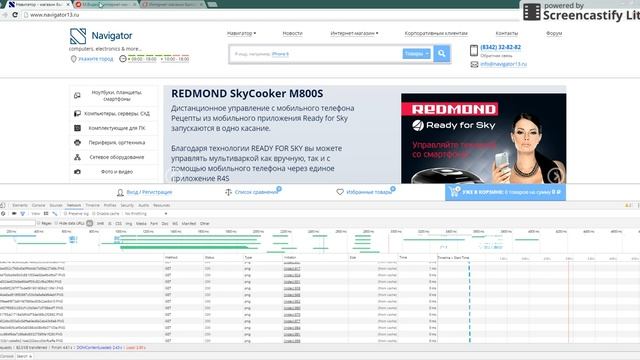This screenshot has height=360, width=640.
Task: Select the CSS resource type filter
Action: (118, 223)
